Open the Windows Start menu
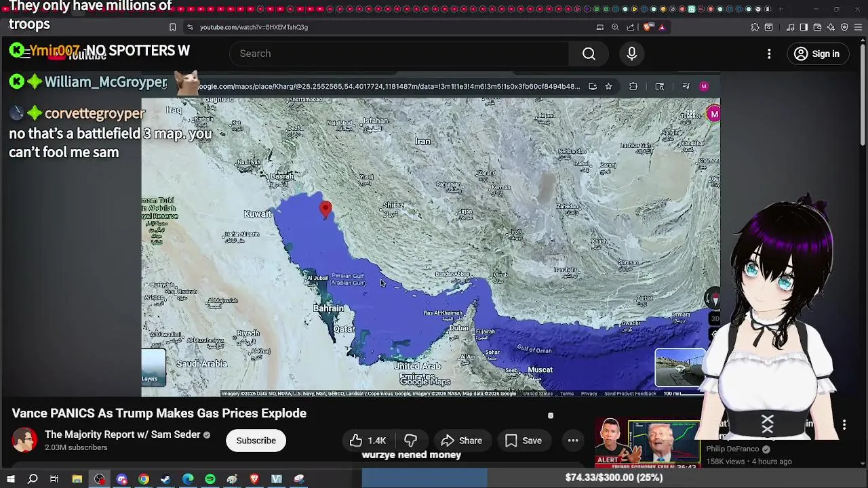 pos(11,479)
